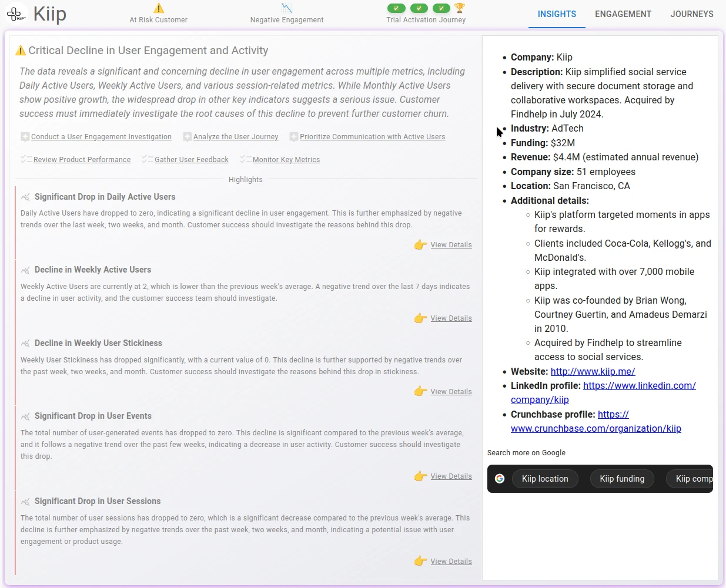Image resolution: width=726 pixels, height=588 pixels.
Task: Click the Google logo in search bar
Action: click(500, 479)
